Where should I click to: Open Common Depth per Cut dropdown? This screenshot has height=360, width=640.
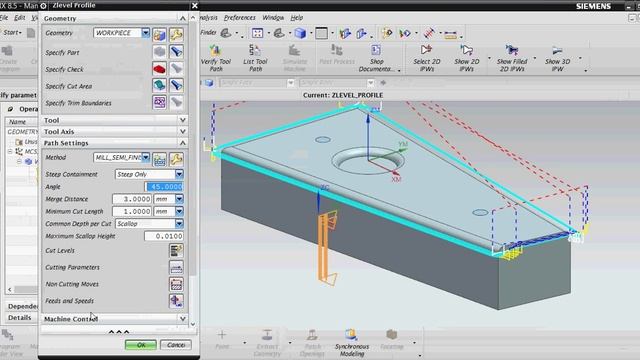pyautogui.click(x=179, y=224)
